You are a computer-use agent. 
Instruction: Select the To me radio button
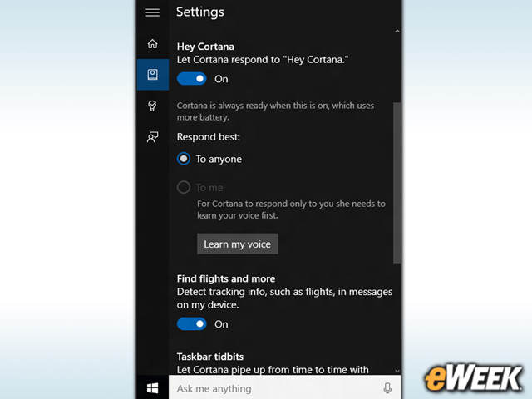(x=184, y=187)
